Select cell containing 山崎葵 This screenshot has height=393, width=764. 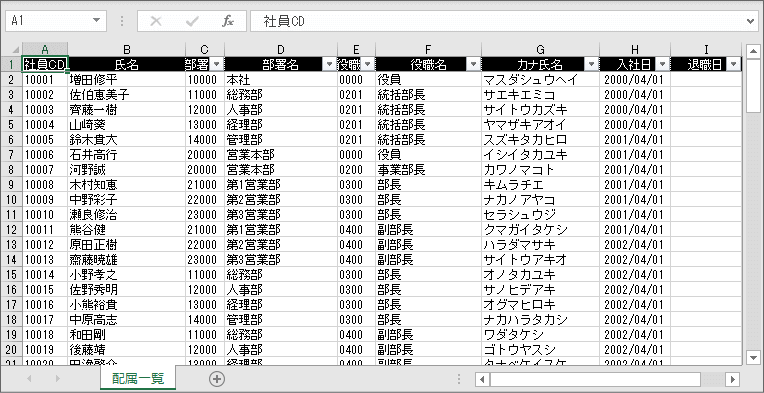coord(127,125)
